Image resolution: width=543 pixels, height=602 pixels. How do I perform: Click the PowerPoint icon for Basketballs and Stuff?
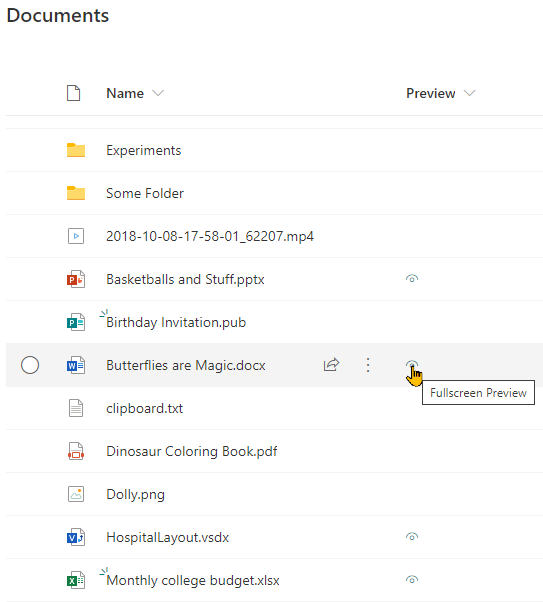tap(76, 279)
